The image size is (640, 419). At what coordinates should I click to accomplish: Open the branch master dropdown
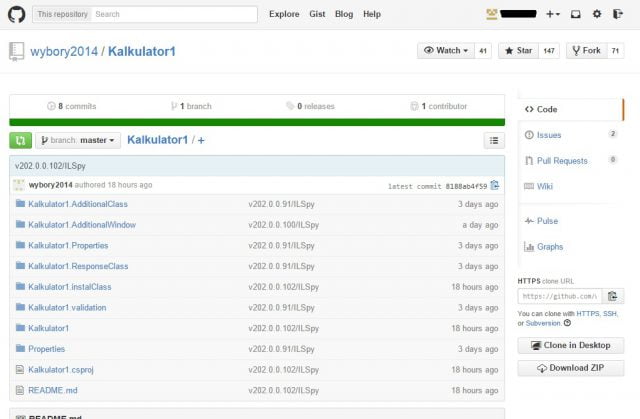tap(78, 140)
